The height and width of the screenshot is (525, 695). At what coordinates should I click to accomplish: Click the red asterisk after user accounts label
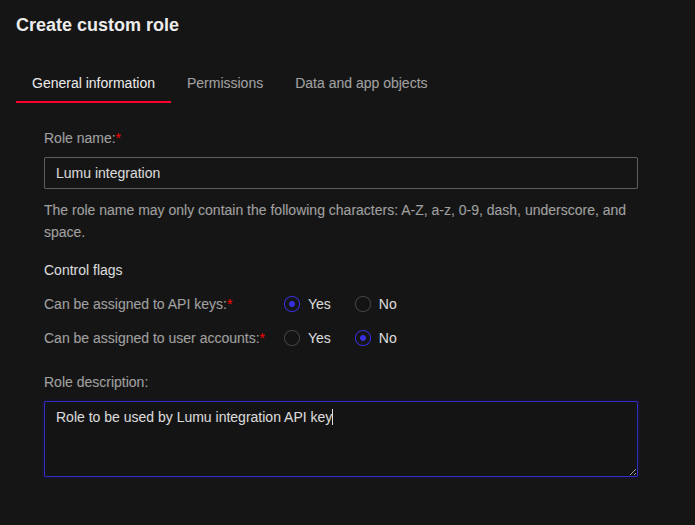(x=262, y=337)
